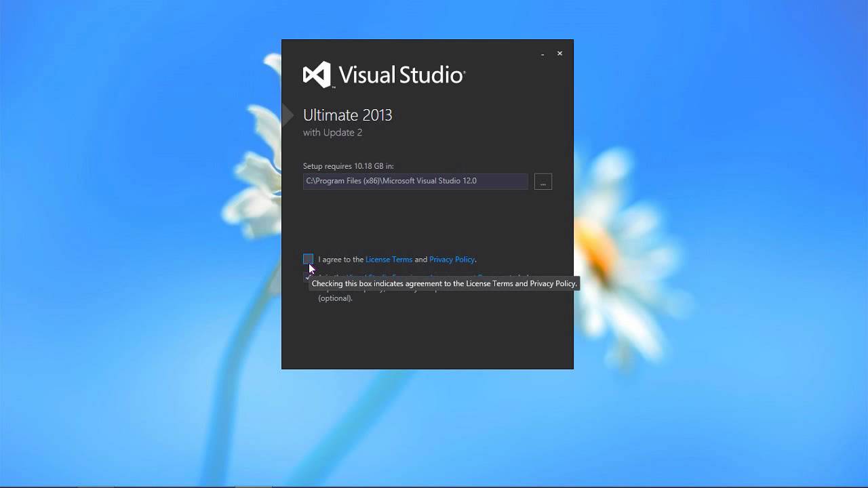Open the License Terms link
The height and width of the screenshot is (488, 868).
[x=389, y=260]
